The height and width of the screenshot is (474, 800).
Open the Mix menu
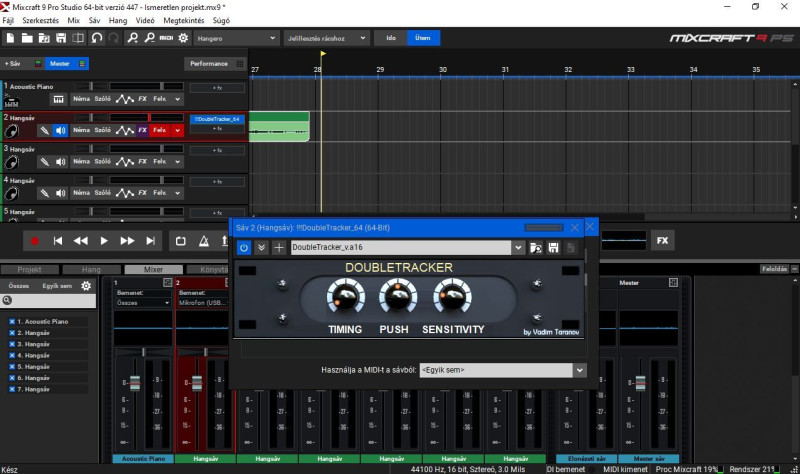pyautogui.click(x=73, y=20)
